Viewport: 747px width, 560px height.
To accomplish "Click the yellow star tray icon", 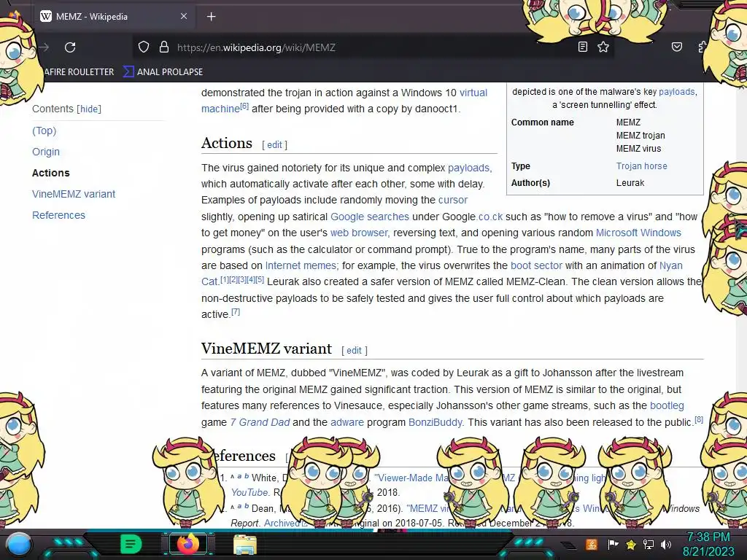I will (x=631, y=544).
